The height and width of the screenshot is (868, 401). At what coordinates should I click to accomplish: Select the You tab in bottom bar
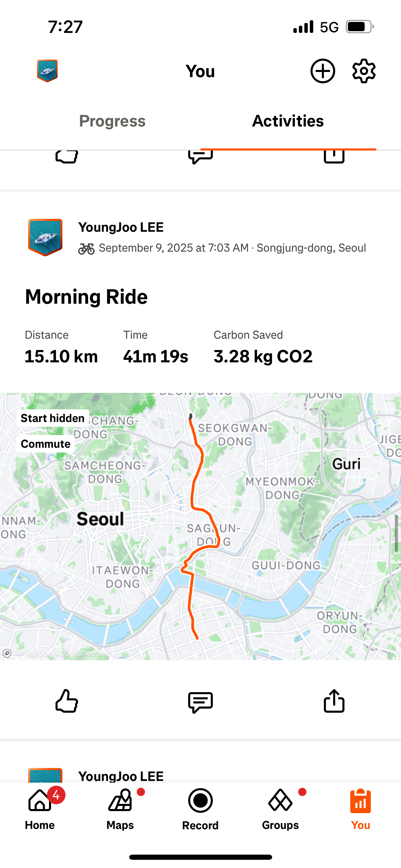point(361,808)
